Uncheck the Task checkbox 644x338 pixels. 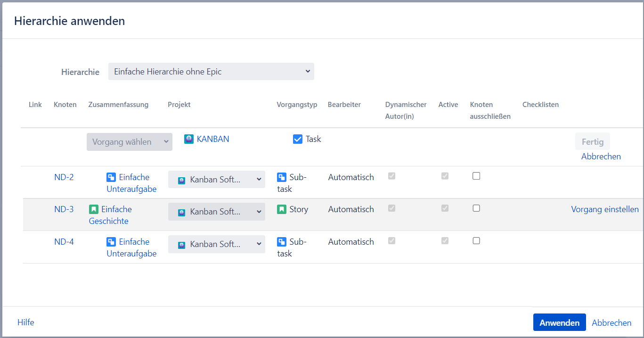coord(298,139)
